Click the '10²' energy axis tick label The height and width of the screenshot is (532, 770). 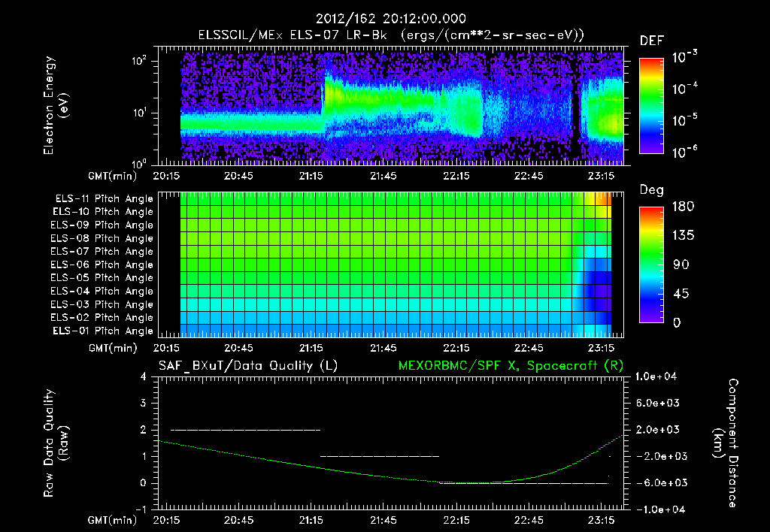coord(139,60)
